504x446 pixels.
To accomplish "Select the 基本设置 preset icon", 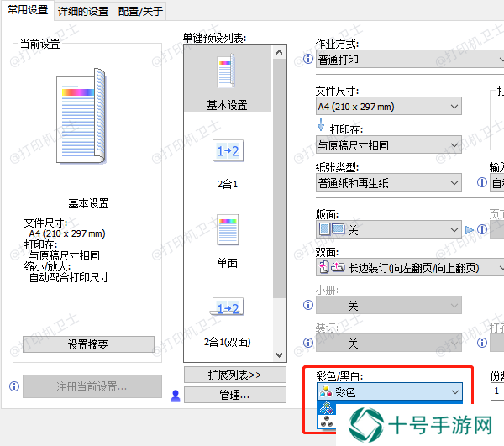I will (227, 71).
